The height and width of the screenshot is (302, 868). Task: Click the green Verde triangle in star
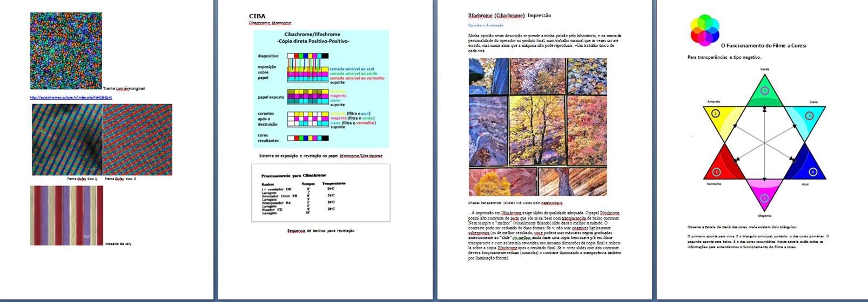pos(764,93)
